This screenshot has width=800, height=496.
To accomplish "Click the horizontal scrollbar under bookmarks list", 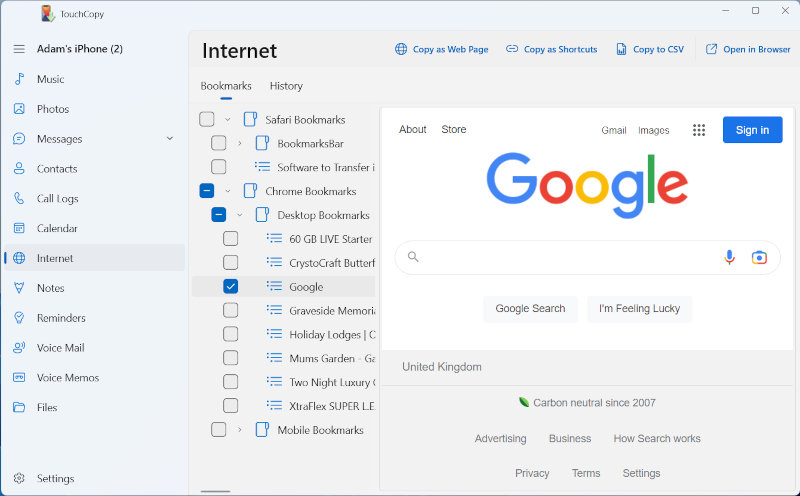I will [215, 491].
